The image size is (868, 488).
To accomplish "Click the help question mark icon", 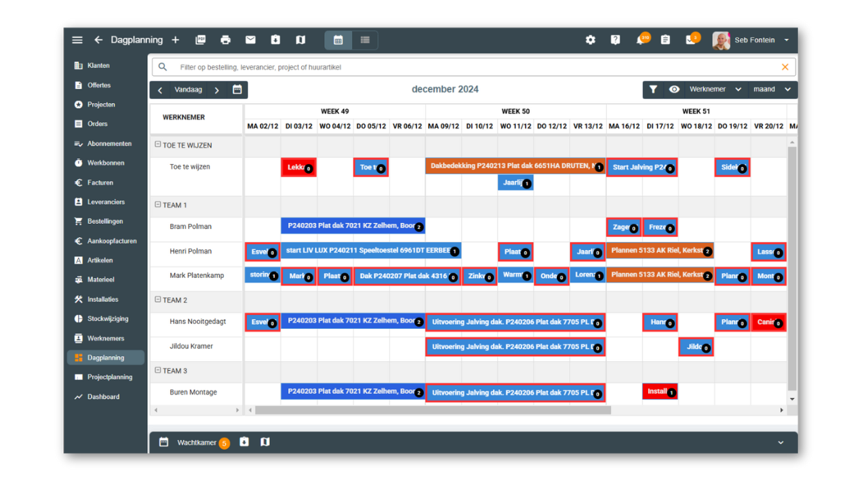I will point(615,40).
